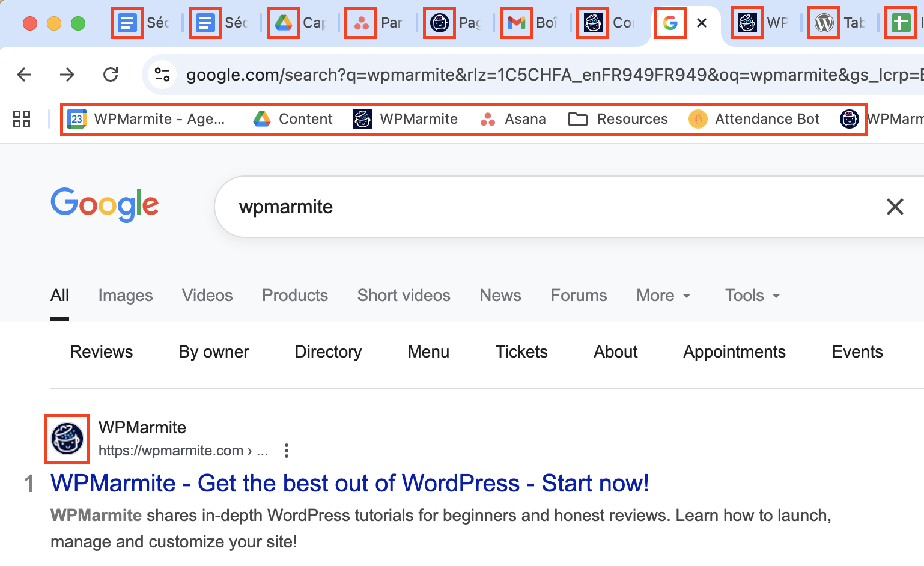Click the WPMarmite site name above result
Image resolution: width=924 pixels, height=566 pixels.
tap(142, 428)
